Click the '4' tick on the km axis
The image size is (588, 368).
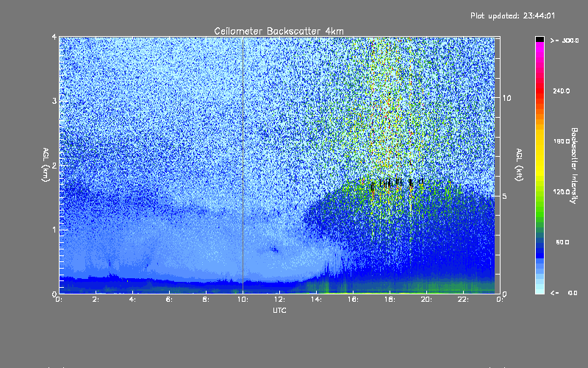(54, 38)
